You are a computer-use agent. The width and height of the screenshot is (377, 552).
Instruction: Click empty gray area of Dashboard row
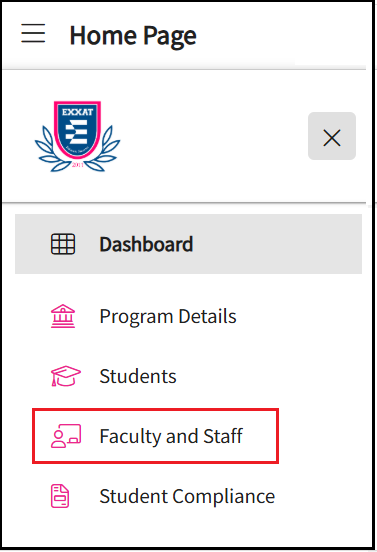pos(278,244)
